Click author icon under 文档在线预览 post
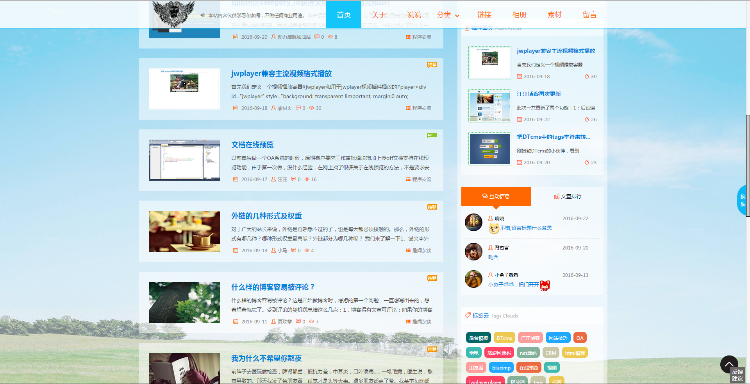Image resolution: width=750 pixels, height=384 pixels. click(274, 179)
